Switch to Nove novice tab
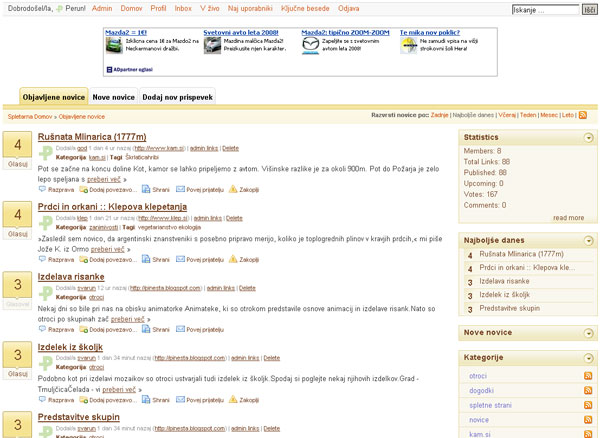The height and width of the screenshot is (438, 600). 114,97
